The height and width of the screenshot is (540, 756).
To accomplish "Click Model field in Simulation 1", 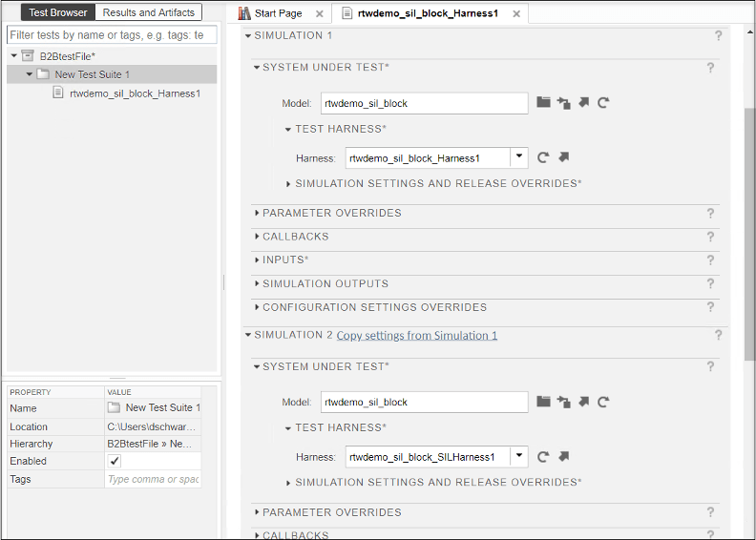I will click(424, 103).
